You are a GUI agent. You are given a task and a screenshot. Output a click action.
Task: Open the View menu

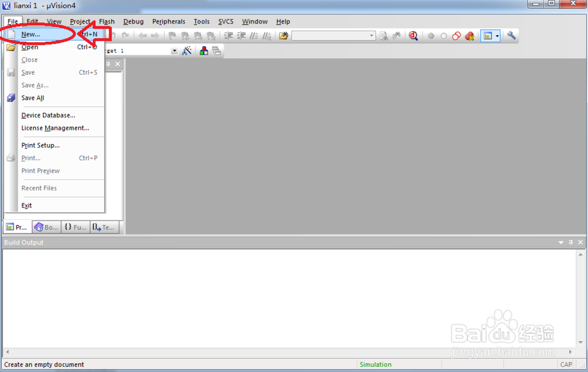[54, 21]
